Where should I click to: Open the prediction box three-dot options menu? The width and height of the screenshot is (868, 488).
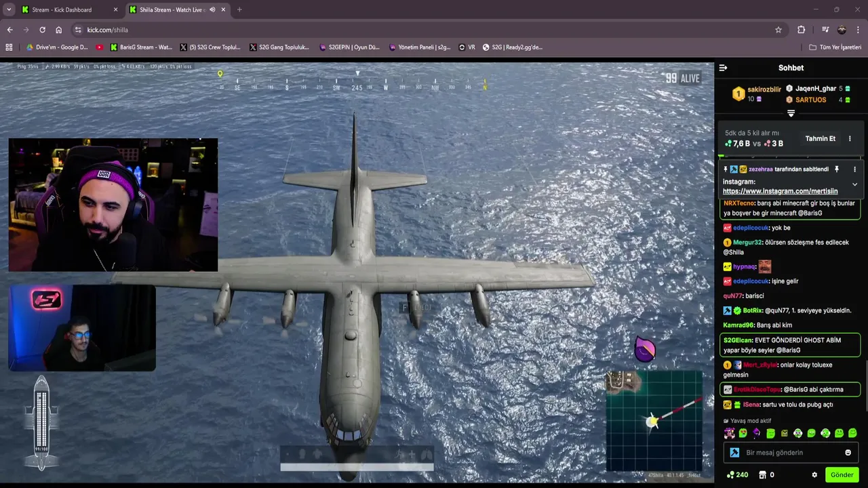[x=850, y=138]
